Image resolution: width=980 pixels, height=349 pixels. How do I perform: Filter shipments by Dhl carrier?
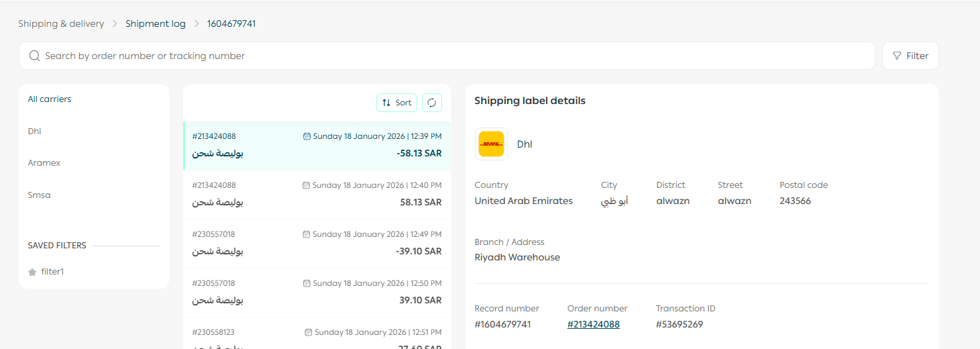[35, 132]
